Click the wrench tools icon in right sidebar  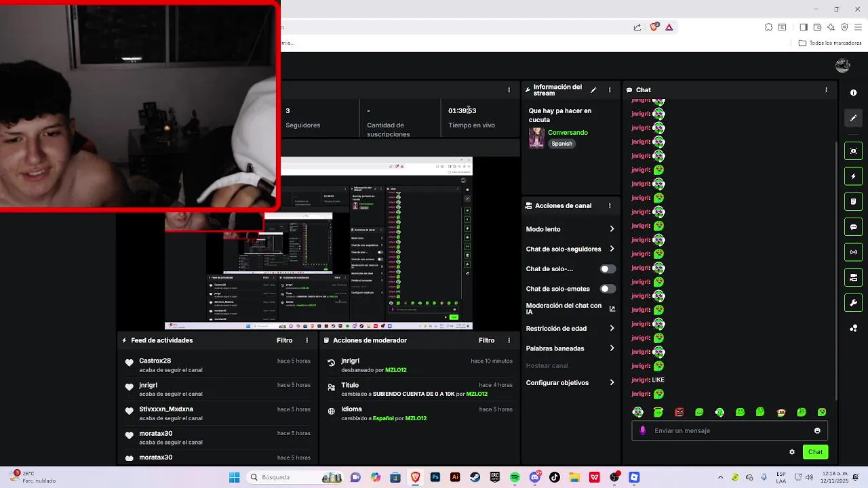tap(853, 303)
